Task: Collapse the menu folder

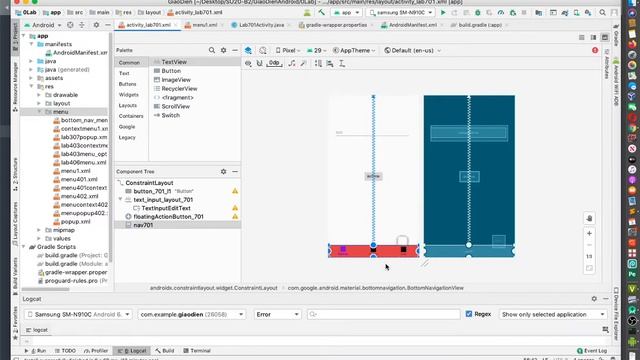Action: [39, 111]
